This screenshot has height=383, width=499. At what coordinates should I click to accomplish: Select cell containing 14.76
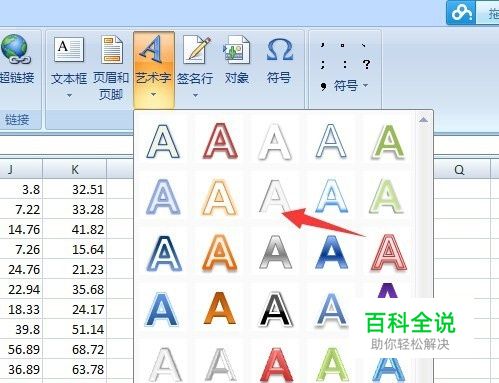(x=21, y=229)
